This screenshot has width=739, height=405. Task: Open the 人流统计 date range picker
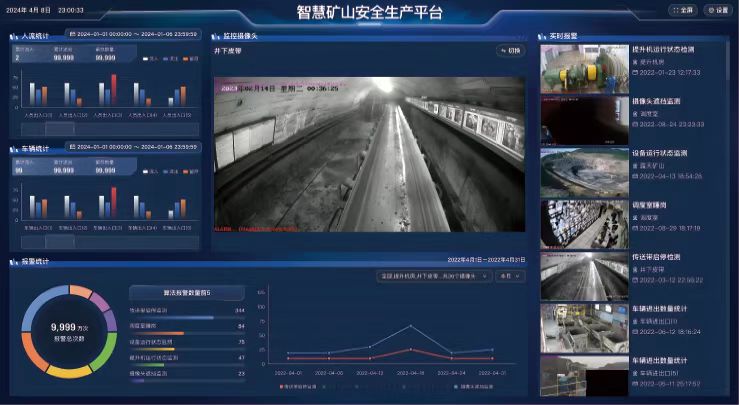tap(133, 34)
